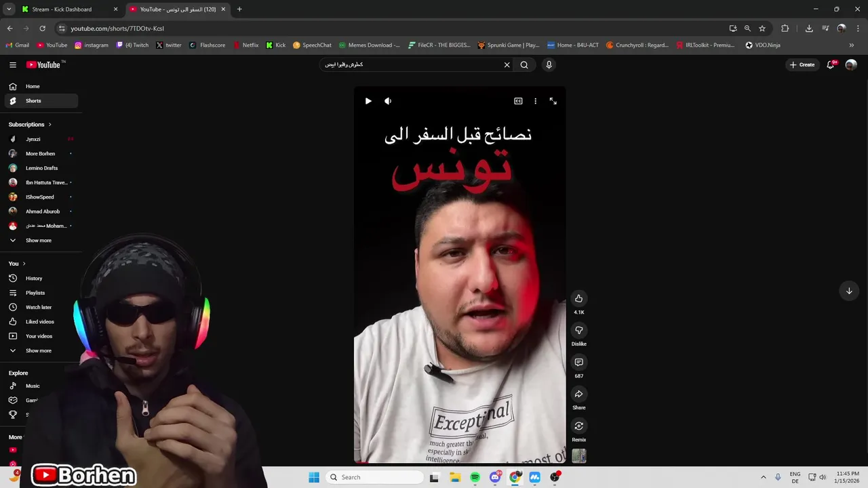Open the 687 comments panel
Image resolution: width=868 pixels, height=488 pixels.
(578, 362)
